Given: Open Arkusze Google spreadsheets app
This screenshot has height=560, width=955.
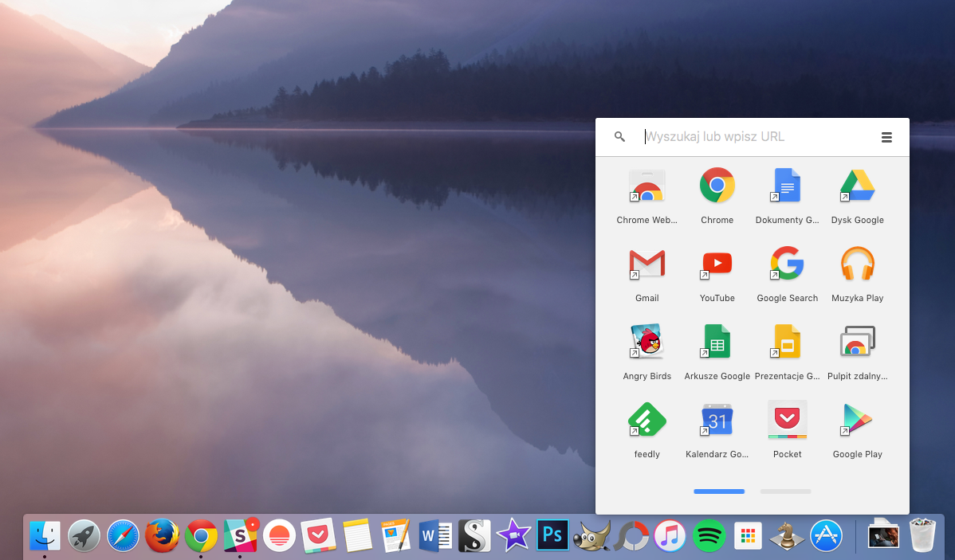Looking at the screenshot, I should pyautogui.click(x=717, y=342).
